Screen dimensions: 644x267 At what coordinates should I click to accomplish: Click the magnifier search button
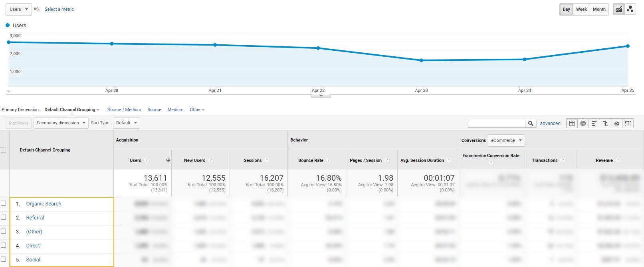click(x=531, y=123)
